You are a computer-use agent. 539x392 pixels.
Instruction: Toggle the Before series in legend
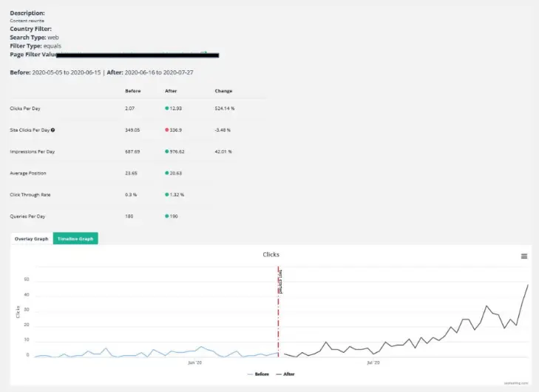point(258,374)
